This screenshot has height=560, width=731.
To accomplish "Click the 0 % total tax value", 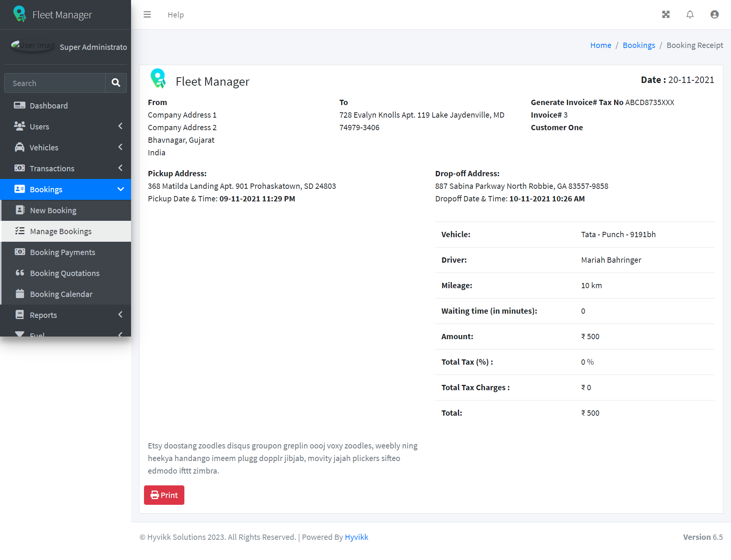I will click(587, 362).
